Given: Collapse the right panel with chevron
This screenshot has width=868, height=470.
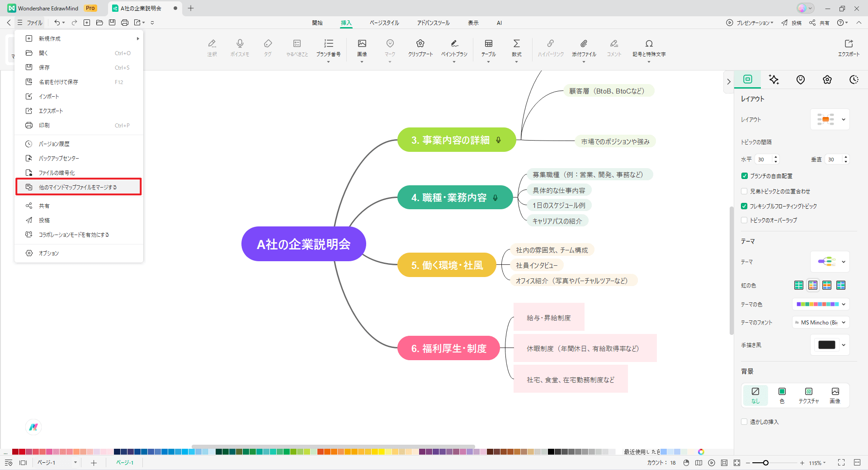Looking at the screenshot, I should [728, 82].
